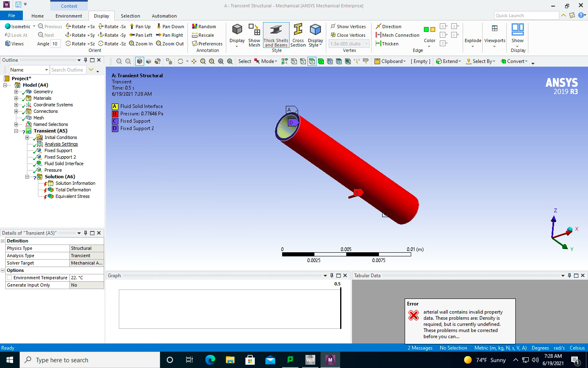Collapse the Options section in Details
Image resolution: width=588 pixels, height=368 pixels.
tap(3, 271)
